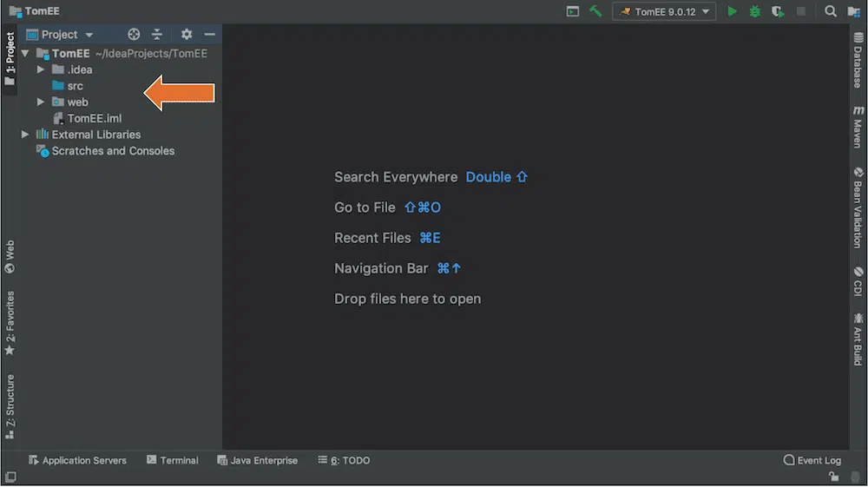The width and height of the screenshot is (868, 487).
Task: Open Search Everywhere magnifier icon
Action: click(x=831, y=11)
